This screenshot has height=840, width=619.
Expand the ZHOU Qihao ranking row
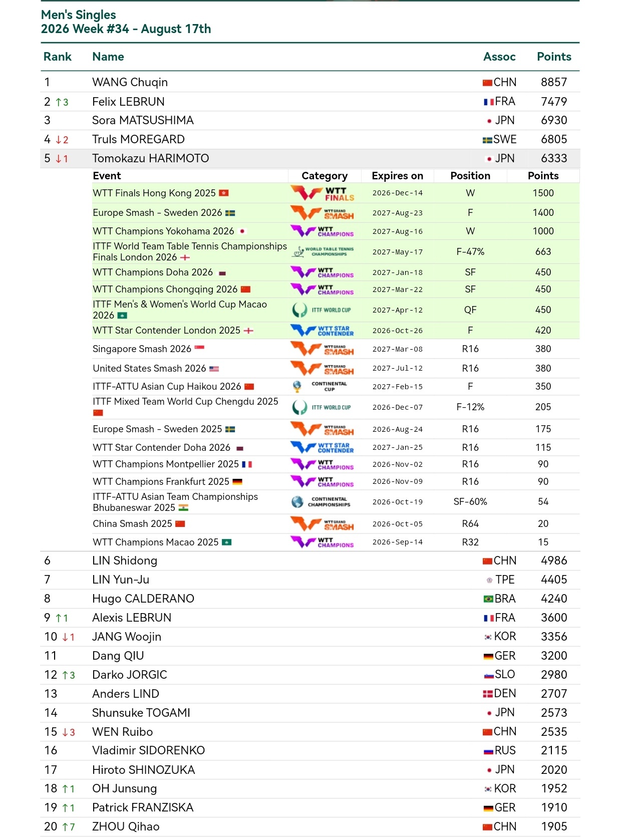click(x=310, y=827)
